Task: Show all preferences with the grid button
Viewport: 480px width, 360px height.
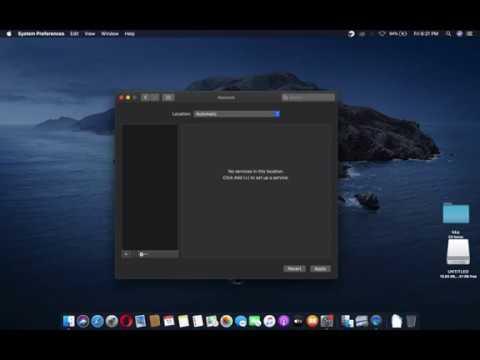Action: click(168, 97)
